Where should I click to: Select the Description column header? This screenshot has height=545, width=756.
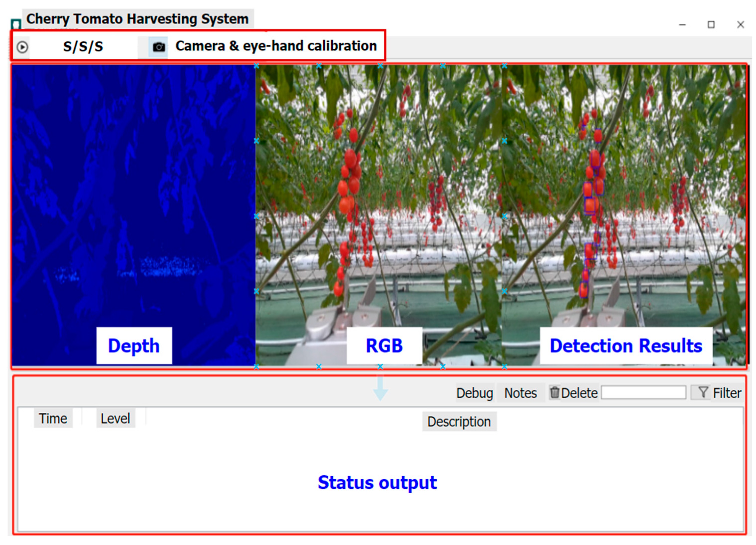click(x=459, y=422)
